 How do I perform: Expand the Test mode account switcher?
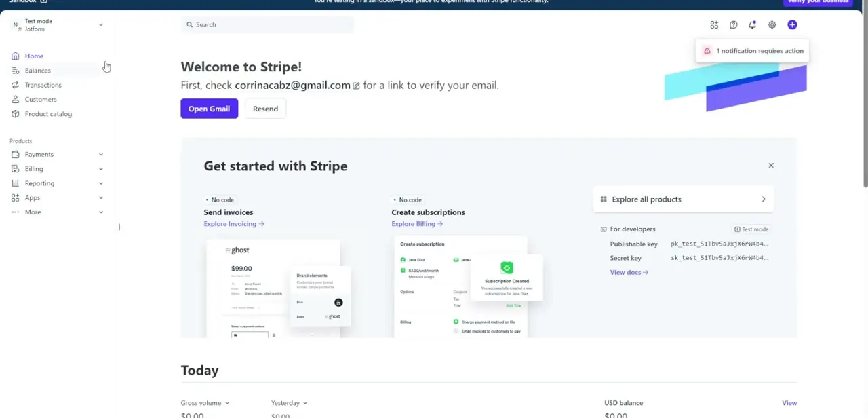101,25
